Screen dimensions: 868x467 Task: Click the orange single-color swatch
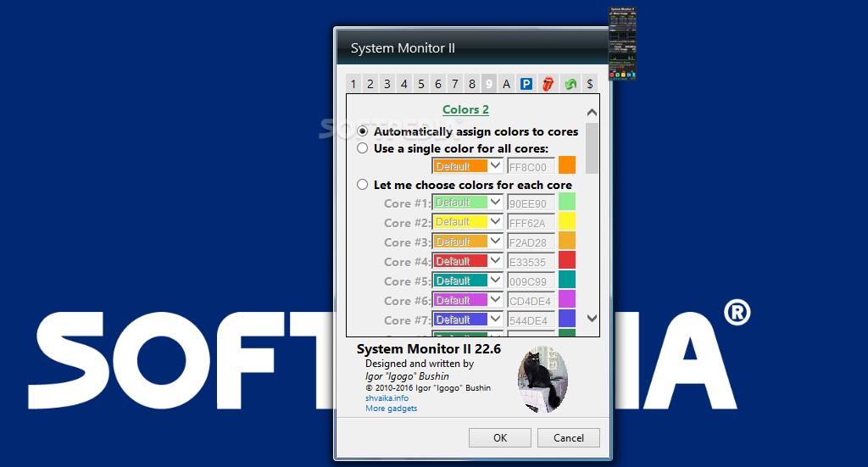click(x=567, y=165)
